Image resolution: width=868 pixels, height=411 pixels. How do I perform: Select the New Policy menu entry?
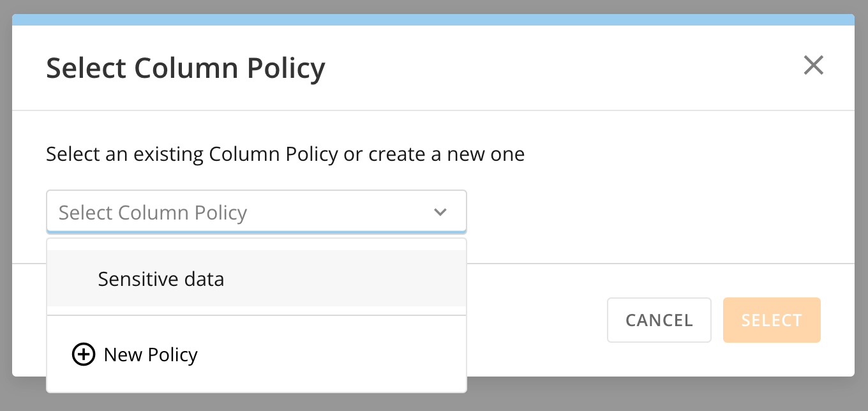(257, 354)
